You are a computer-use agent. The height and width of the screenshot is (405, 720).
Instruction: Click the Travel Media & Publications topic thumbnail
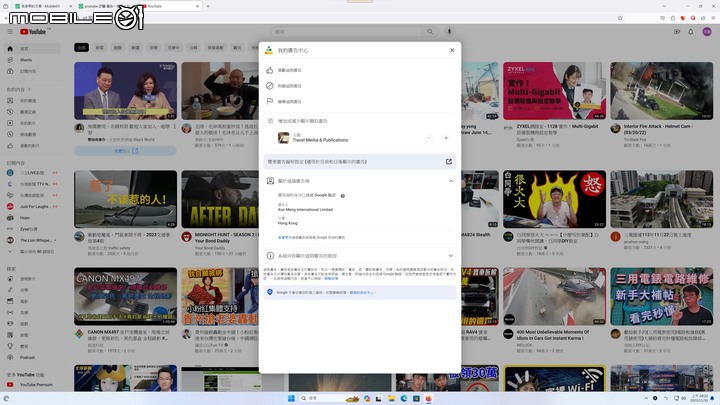click(283, 137)
